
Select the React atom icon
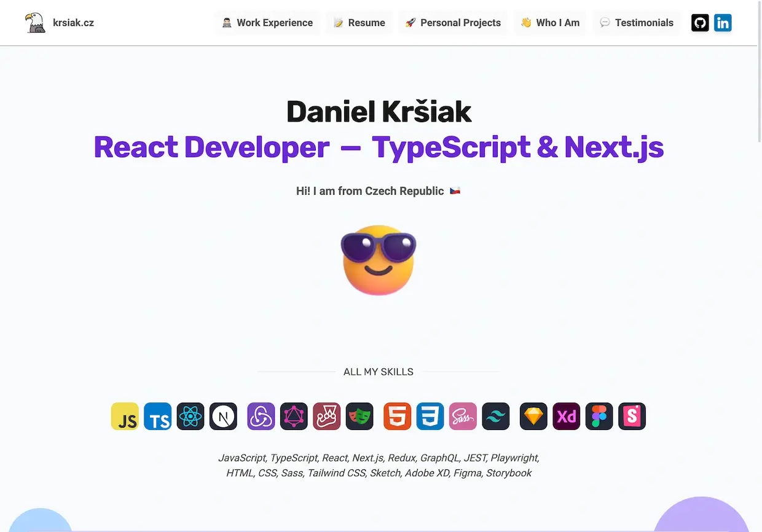(x=190, y=417)
